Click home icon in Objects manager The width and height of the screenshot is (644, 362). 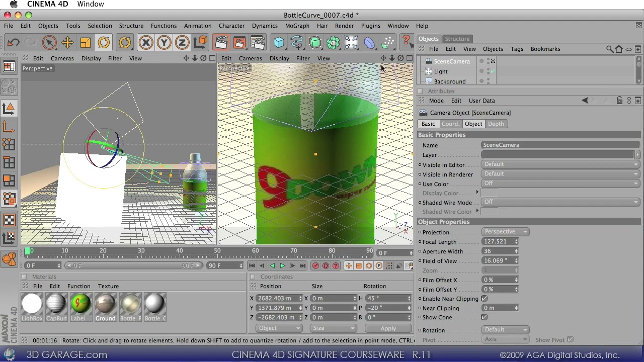point(619,49)
